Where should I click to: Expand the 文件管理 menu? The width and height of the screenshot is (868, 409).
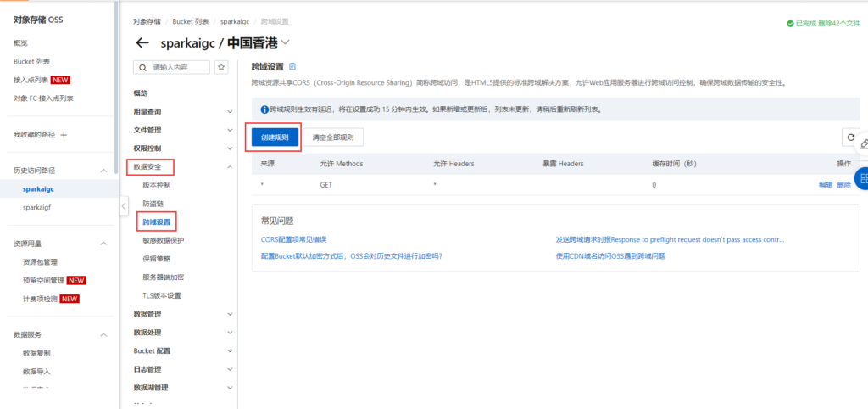pos(230,130)
